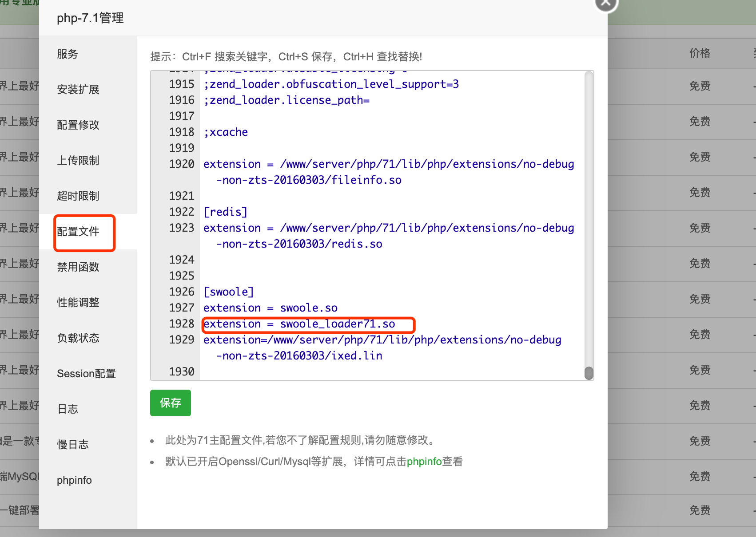Click the zend_loader.license_path line
The height and width of the screenshot is (537, 756).
pyautogui.click(x=286, y=100)
